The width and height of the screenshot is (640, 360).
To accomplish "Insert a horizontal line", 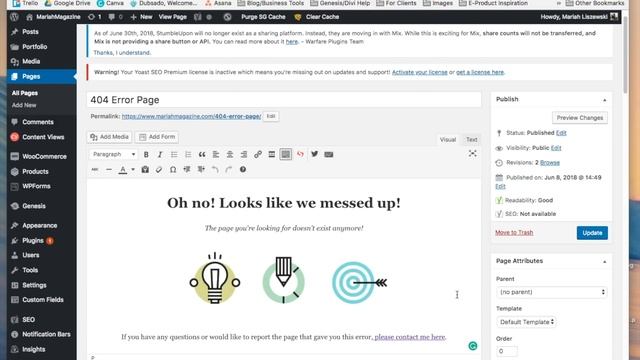I will [x=109, y=169].
